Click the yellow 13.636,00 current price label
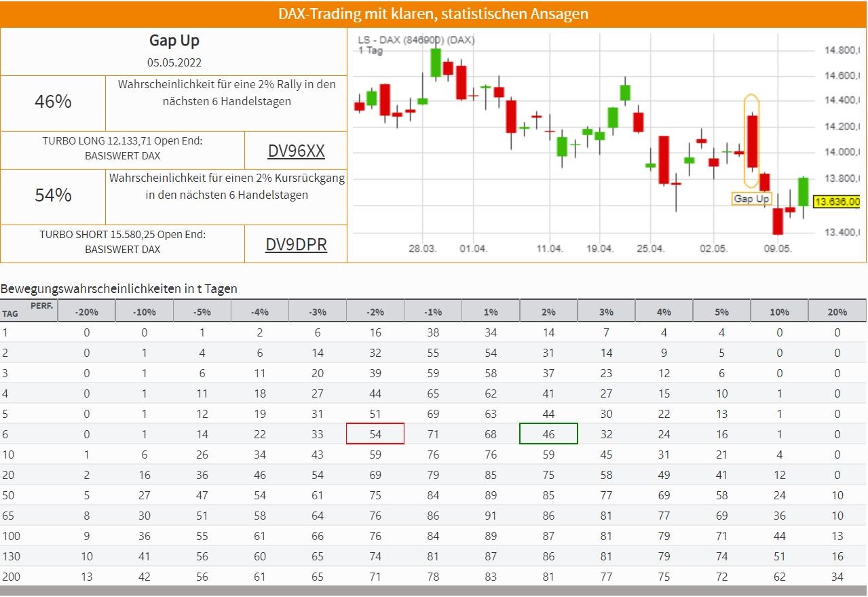 pos(837,201)
